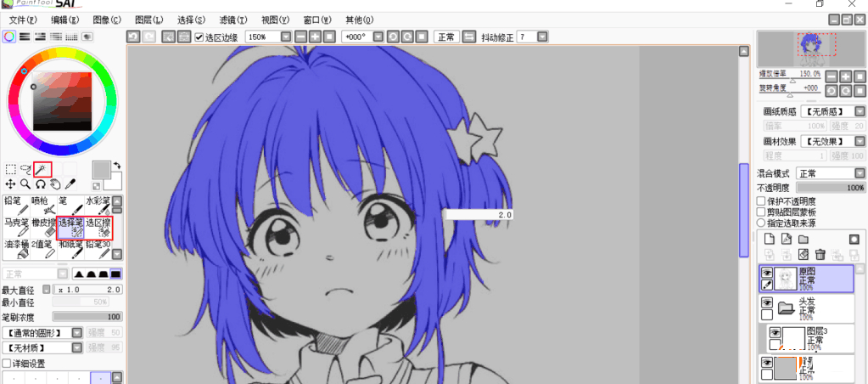Image resolution: width=868 pixels, height=384 pixels.
Task: Choose the 喷枪 airbrush tool
Action: 43,206
